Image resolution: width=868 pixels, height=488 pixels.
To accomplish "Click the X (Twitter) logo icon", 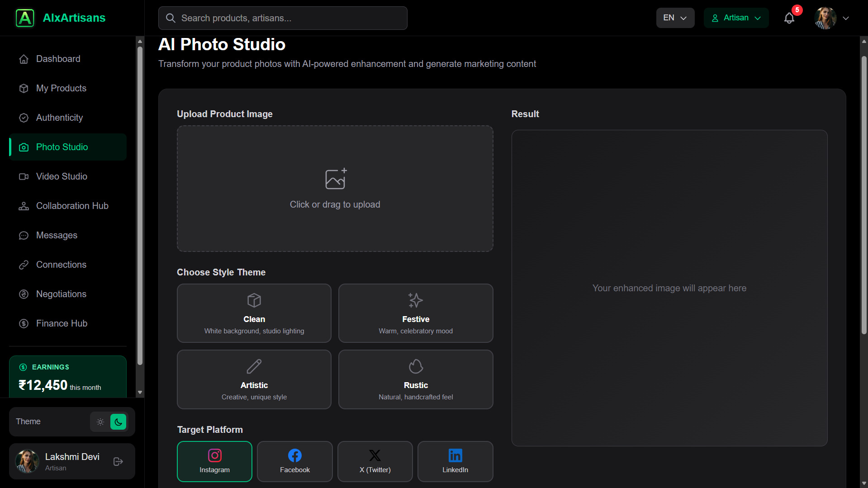I will (x=375, y=455).
